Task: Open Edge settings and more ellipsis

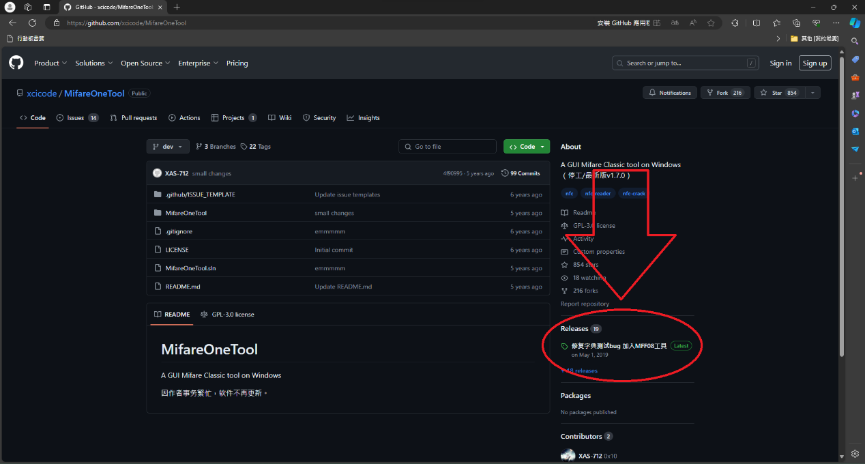Action: pos(836,23)
